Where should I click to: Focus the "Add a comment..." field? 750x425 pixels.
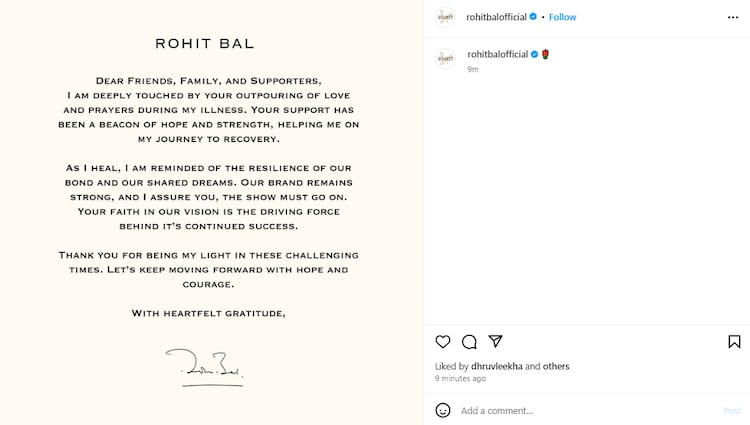click(580, 410)
